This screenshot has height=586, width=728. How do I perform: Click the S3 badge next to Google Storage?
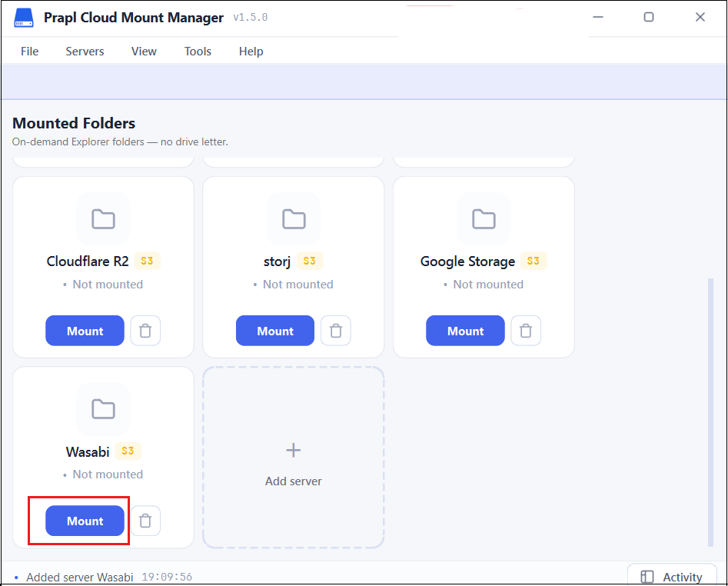[534, 261]
